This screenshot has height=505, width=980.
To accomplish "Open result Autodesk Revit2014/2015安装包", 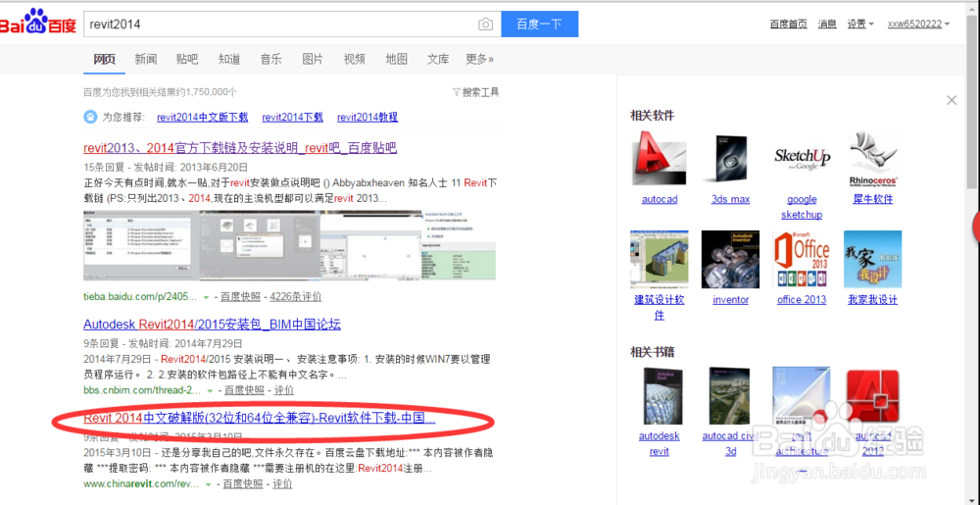I will coord(212,325).
